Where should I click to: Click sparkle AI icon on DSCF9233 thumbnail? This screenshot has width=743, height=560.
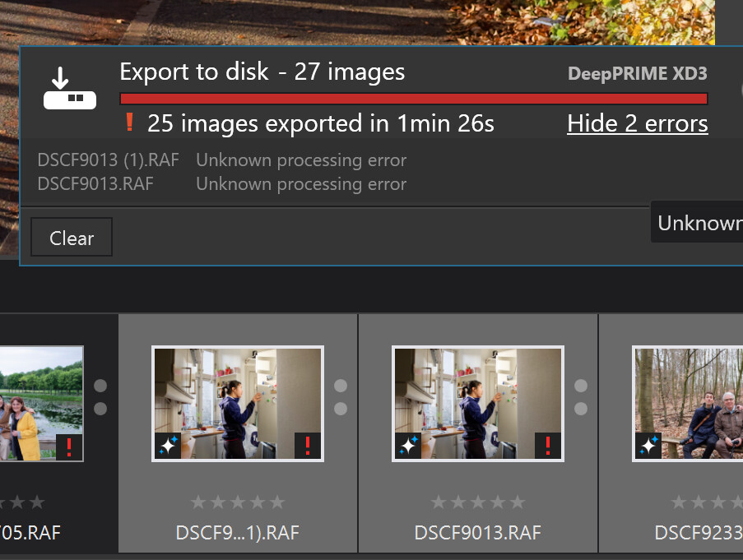pos(648,446)
